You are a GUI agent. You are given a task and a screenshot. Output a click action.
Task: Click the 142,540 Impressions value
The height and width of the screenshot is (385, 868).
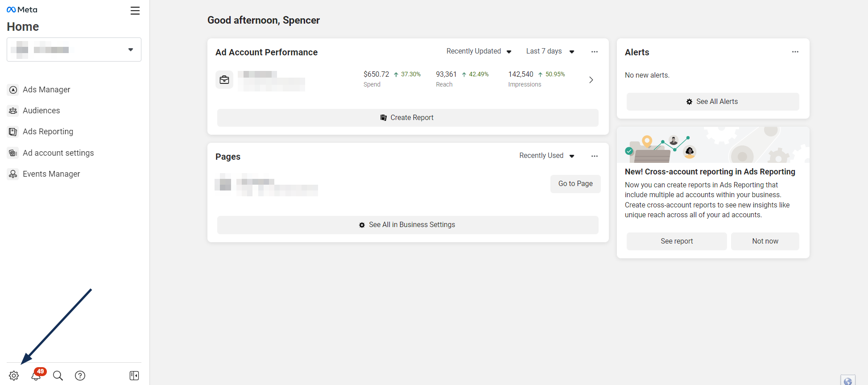[x=521, y=75]
